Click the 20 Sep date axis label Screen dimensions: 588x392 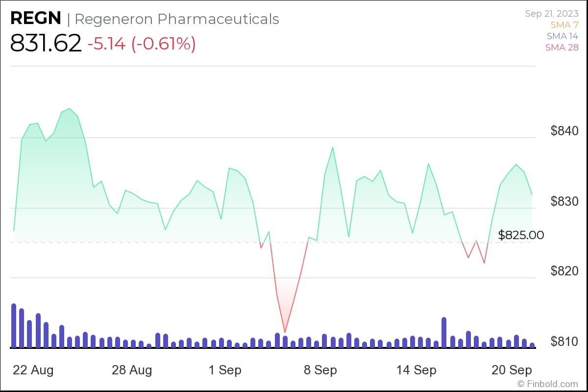tap(512, 370)
